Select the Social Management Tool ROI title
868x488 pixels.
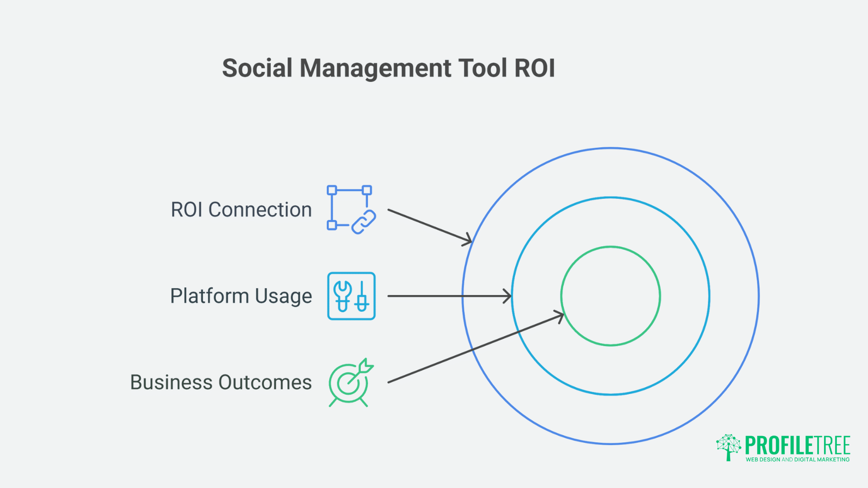click(389, 68)
